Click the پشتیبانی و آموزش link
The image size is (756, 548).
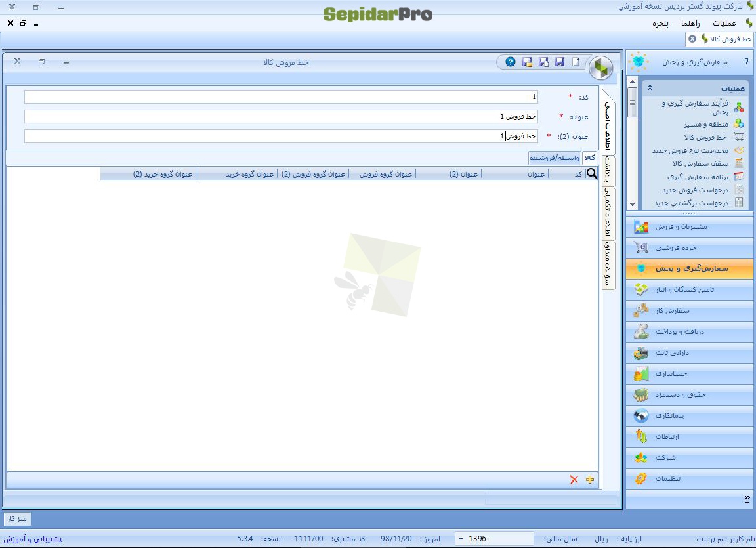point(33,539)
